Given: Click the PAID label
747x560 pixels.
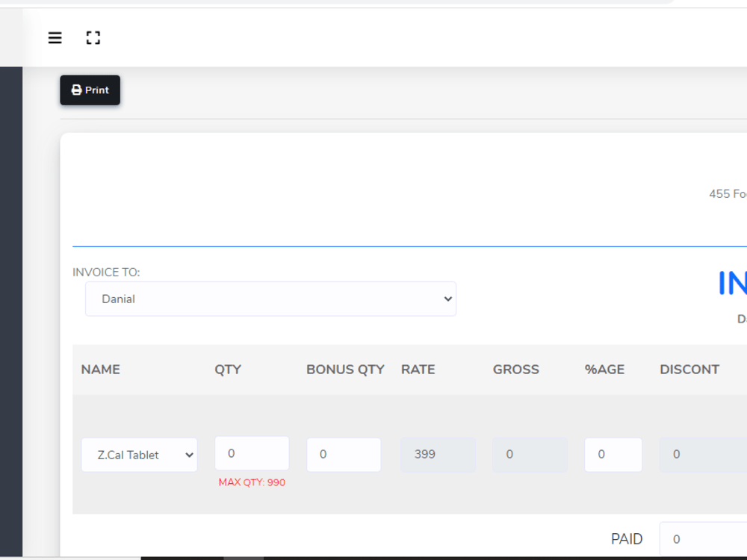Looking at the screenshot, I should click(x=627, y=539).
